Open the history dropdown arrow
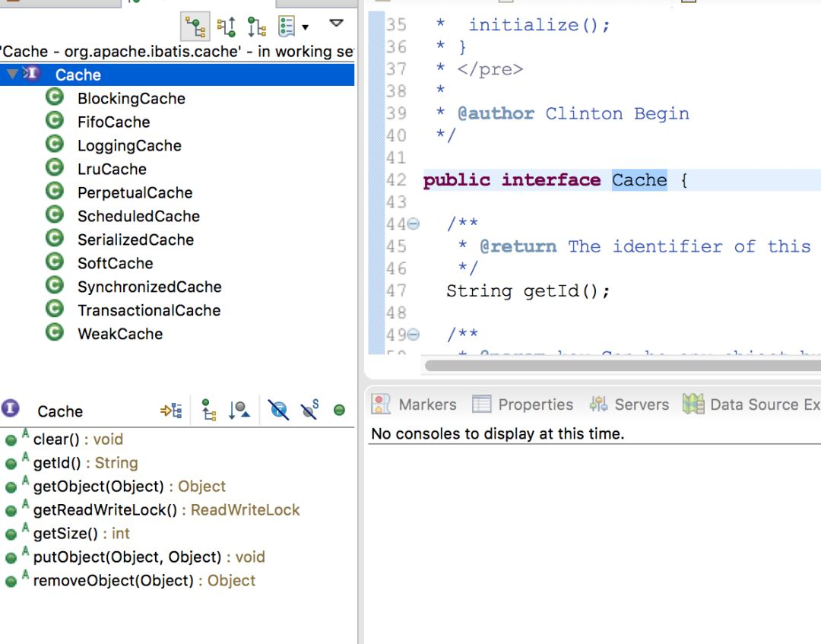Viewport: 821px width, 644px height. (x=306, y=27)
